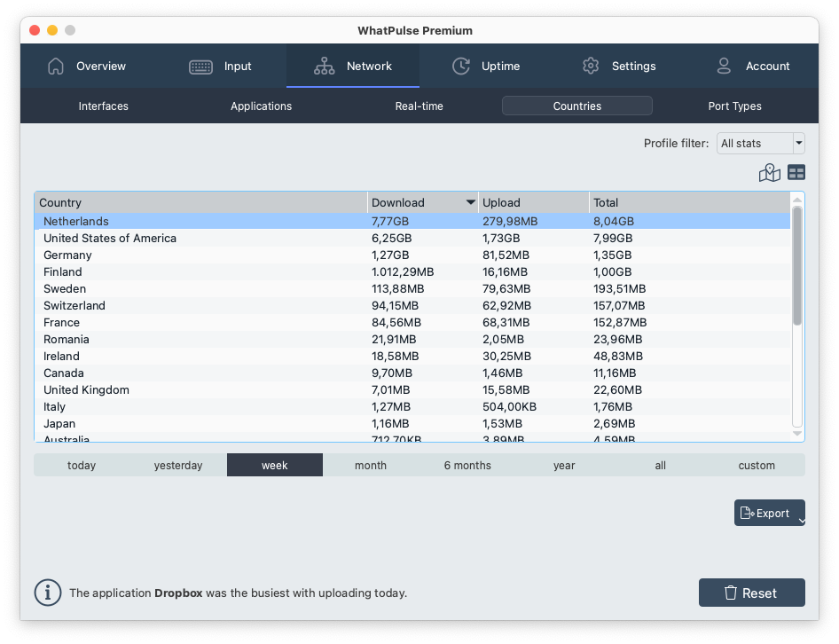Select the United Kingdom row
Screen dimensions: 839x644
point(412,389)
